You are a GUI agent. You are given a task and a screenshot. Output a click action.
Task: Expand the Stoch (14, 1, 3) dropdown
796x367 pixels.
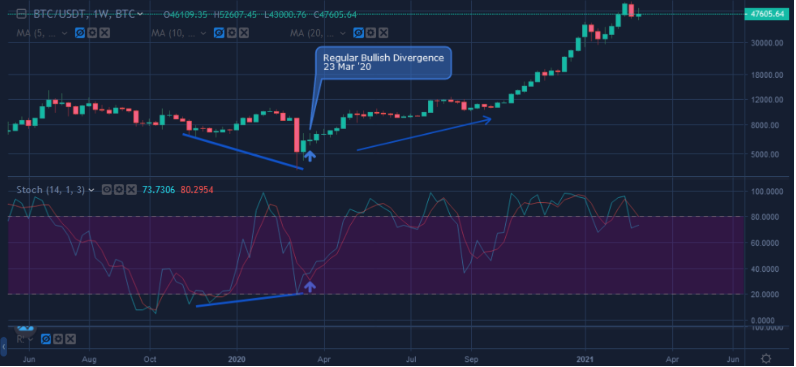[92, 190]
